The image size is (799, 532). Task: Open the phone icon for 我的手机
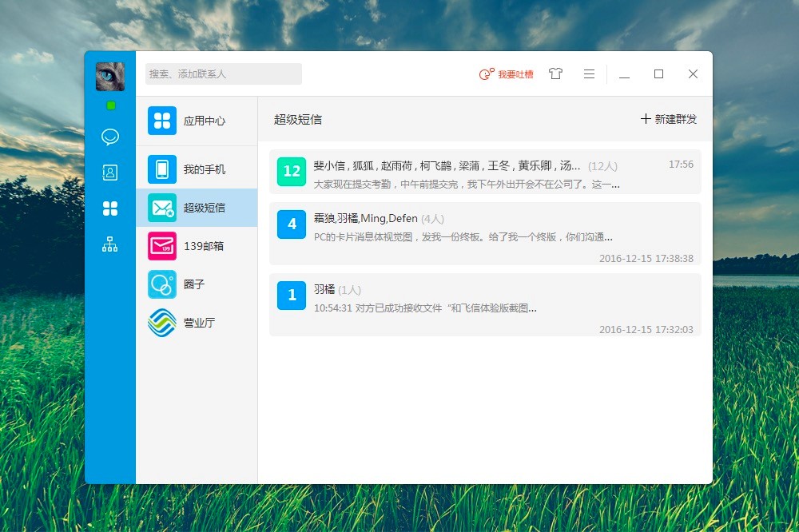(161, 169)
